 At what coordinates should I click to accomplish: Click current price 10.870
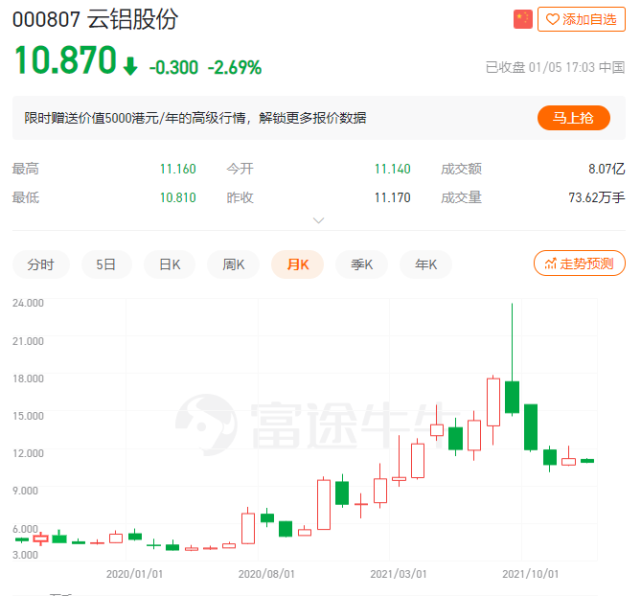65,60
